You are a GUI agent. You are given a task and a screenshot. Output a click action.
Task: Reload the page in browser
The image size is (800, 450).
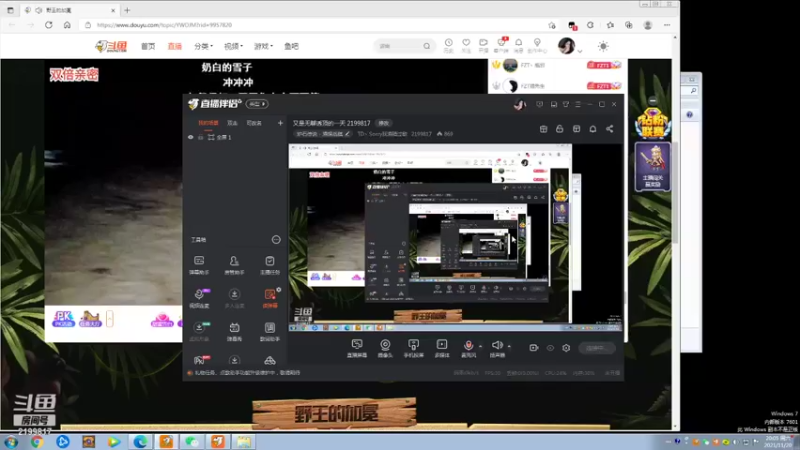coord(48,24)
